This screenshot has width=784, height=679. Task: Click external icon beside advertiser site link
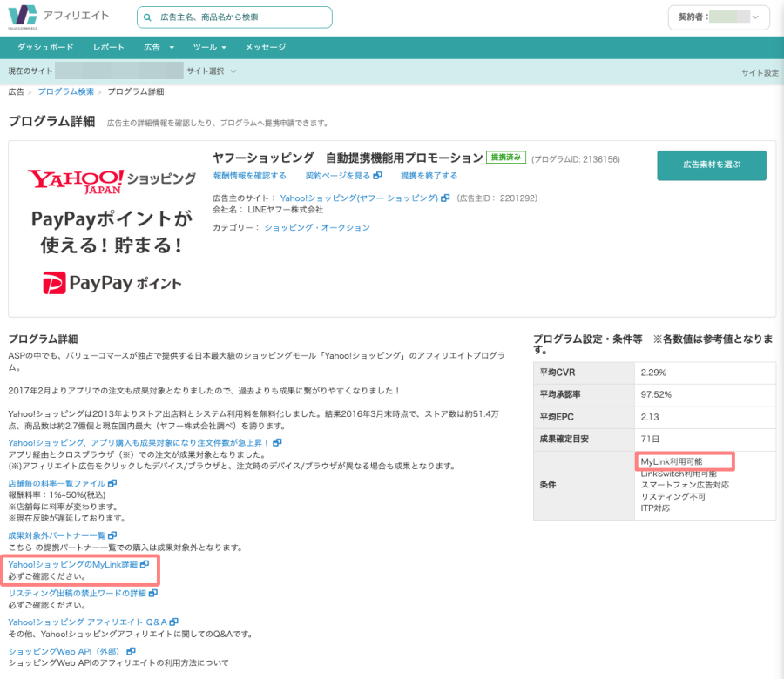click(x=445, y=198)
